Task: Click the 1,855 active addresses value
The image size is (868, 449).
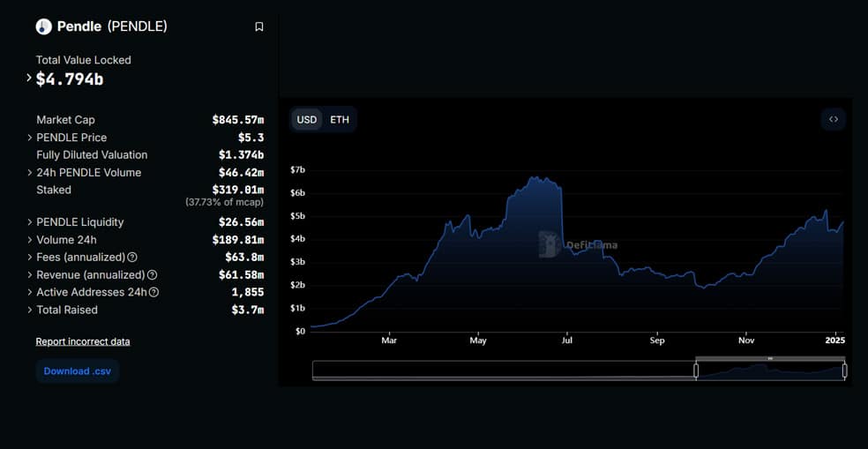Action: click(248, 292)
